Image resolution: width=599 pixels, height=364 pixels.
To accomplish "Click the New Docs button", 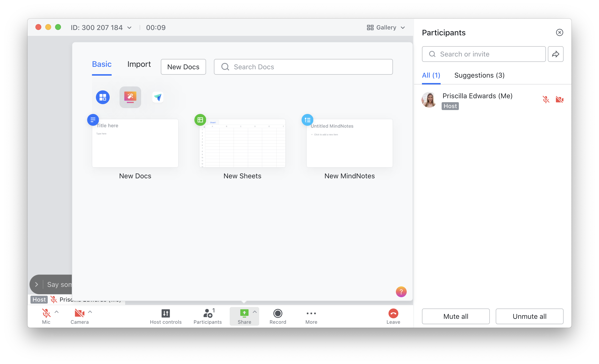I will coord(183,67).
